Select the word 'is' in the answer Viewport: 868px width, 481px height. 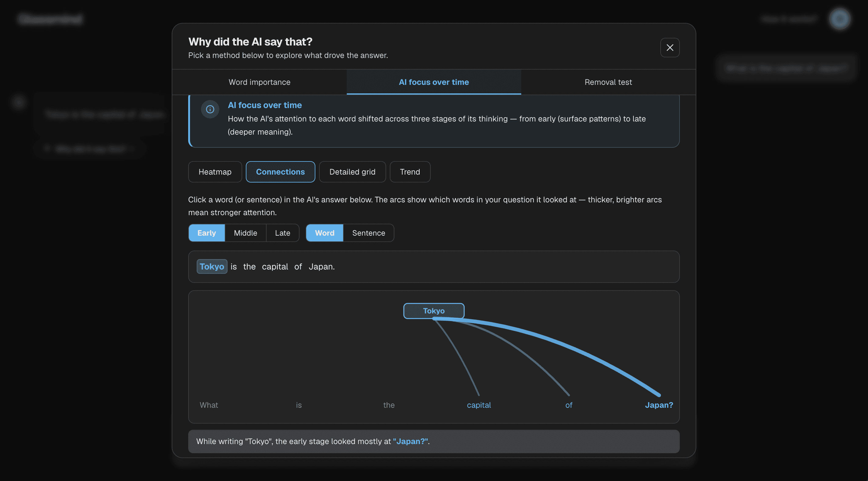234,266
